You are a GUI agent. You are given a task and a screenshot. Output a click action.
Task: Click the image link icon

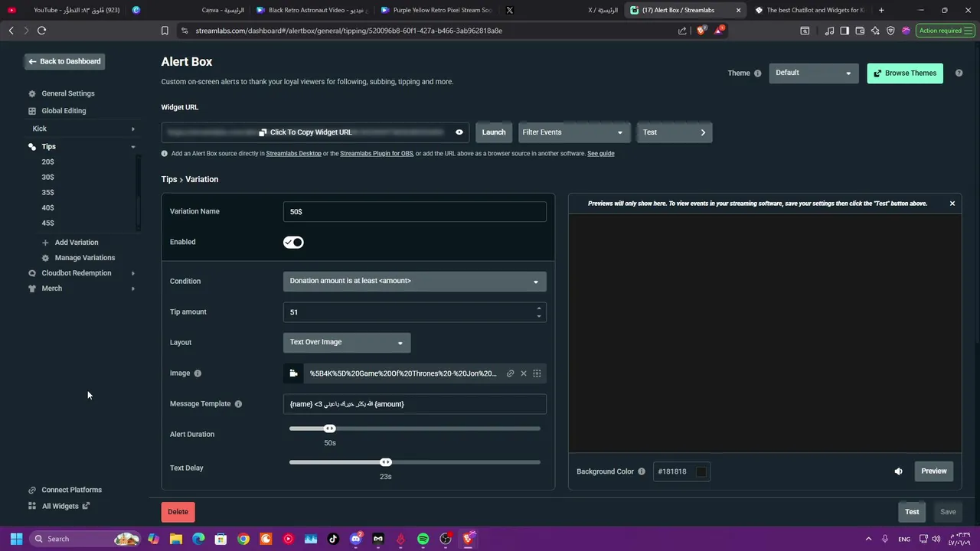(x=511, y=373)
